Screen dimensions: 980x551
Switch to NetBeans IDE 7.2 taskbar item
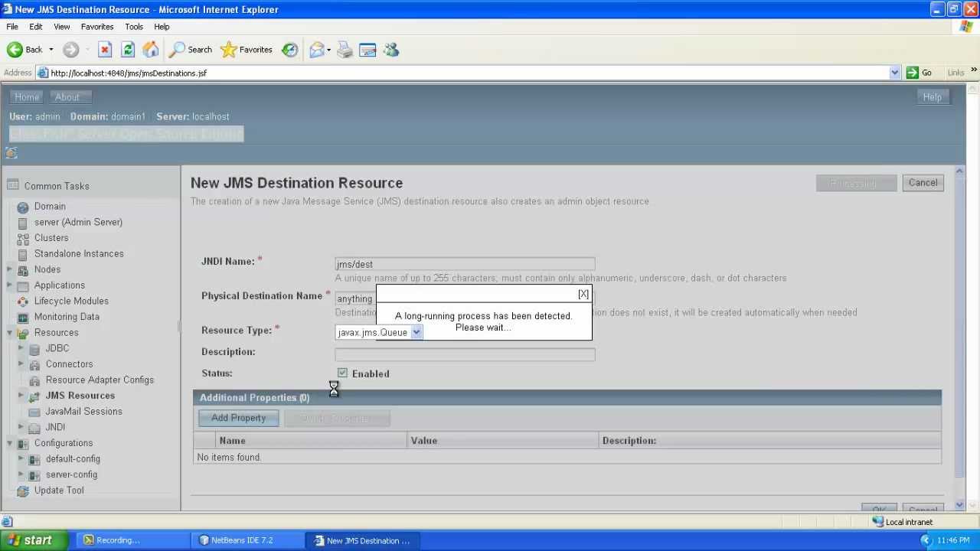tap(247, 540)
